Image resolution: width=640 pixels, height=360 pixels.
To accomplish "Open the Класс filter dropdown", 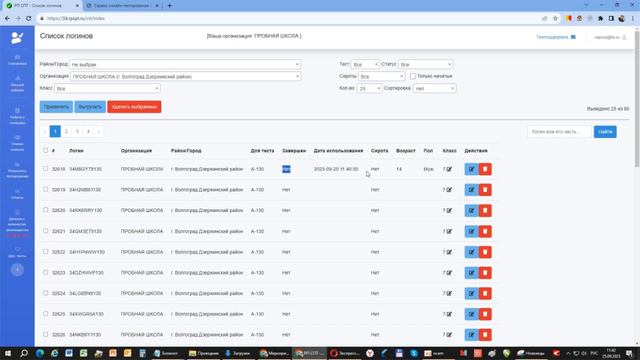I will (x=107, y=89).
